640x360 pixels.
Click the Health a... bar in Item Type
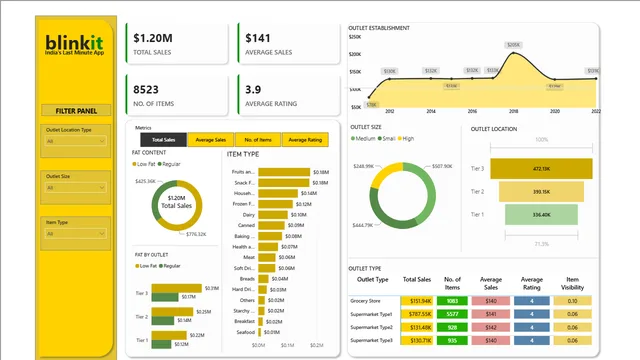coord(268,247)
